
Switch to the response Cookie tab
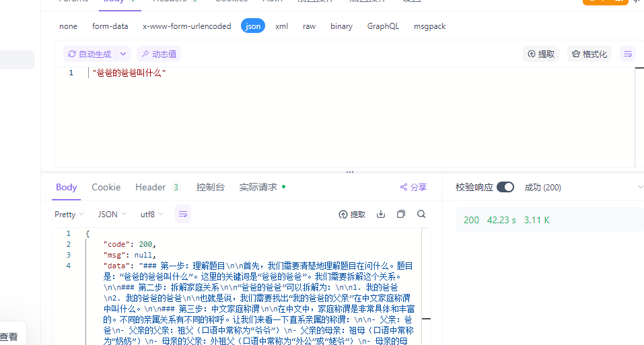(x=106, y=187)
